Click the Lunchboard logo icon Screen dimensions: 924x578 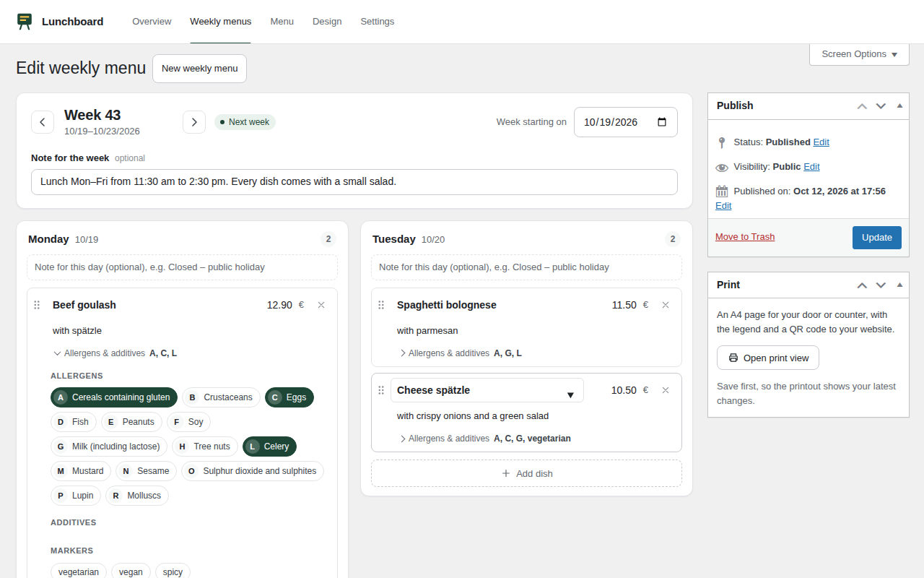click(25, 22)
